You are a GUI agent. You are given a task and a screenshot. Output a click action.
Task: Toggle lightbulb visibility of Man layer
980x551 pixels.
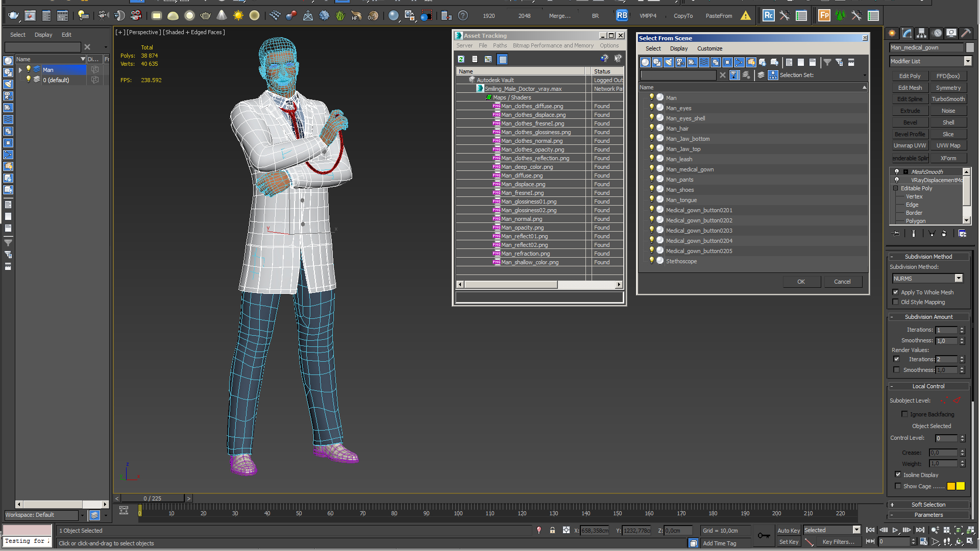[29, 69]
